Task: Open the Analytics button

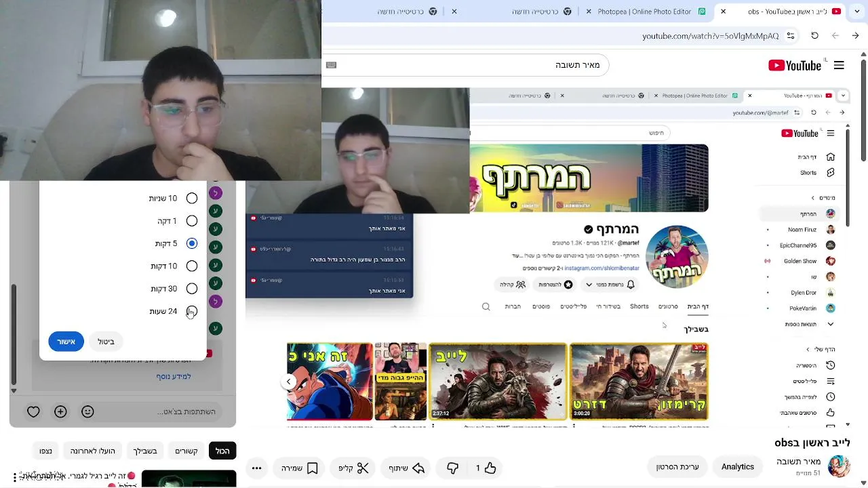Action: pyautogui.click(x=737, y=466)
